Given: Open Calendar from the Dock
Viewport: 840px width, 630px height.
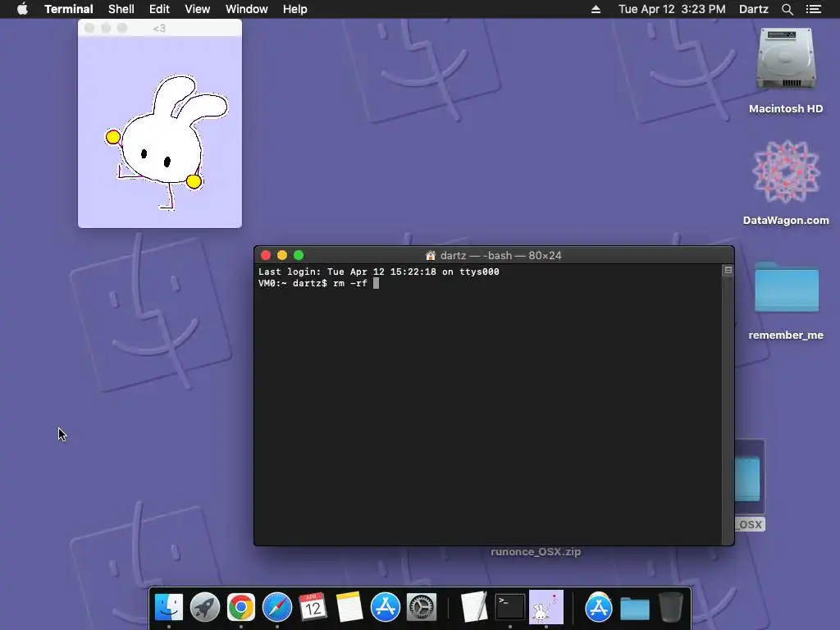Looking at the screenshot, I should tap(313, 607).
